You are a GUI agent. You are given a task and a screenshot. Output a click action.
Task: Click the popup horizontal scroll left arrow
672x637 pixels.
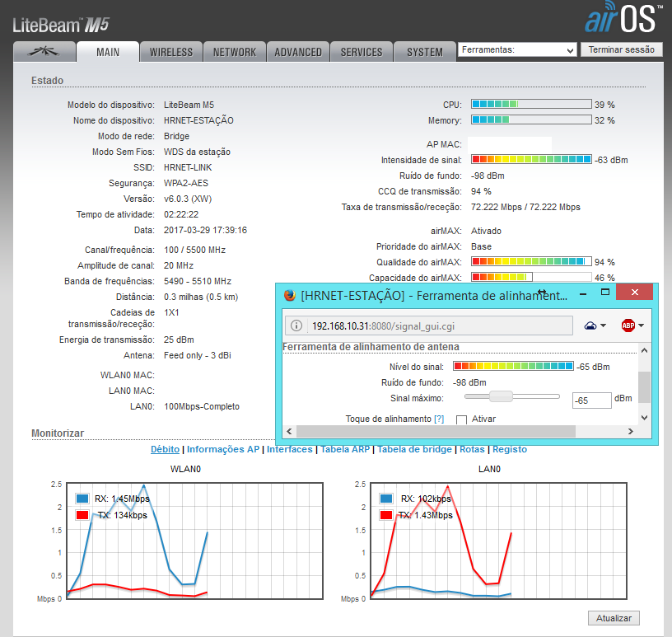pos(289,432)
